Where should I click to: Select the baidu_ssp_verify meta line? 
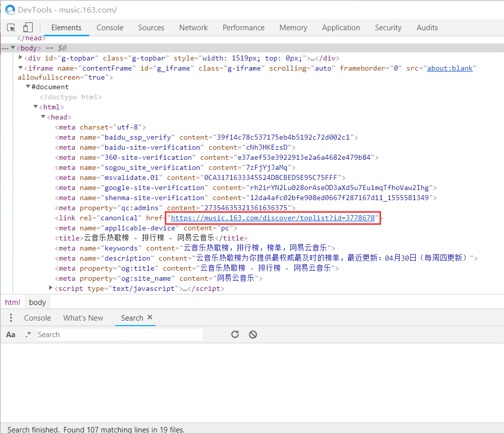click(206, 137)
